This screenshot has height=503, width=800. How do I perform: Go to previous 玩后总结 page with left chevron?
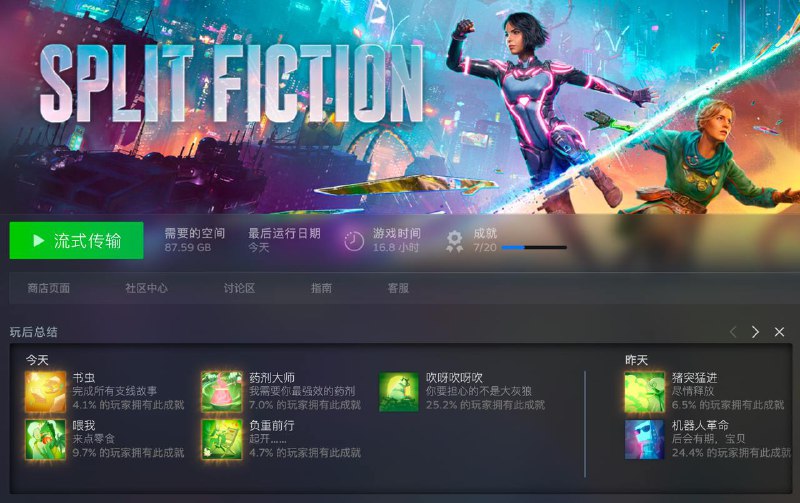tap(733, 332)
